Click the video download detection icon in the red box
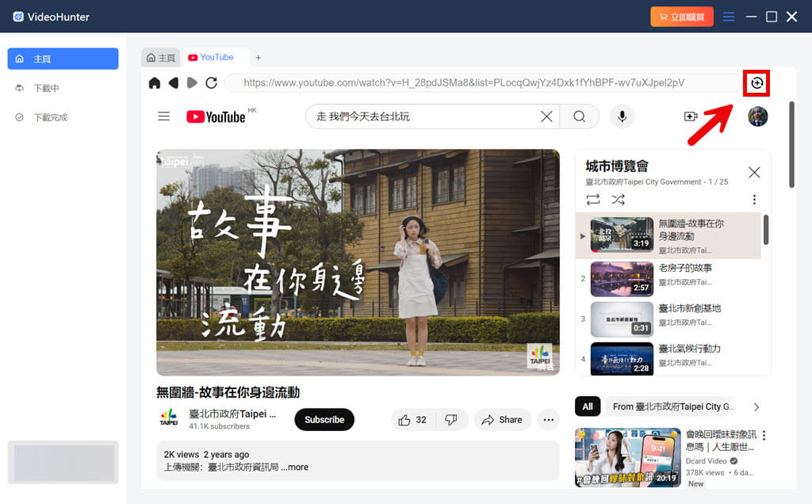The height and width of the screenshot is (504, 812). click(x=756, y=83)
